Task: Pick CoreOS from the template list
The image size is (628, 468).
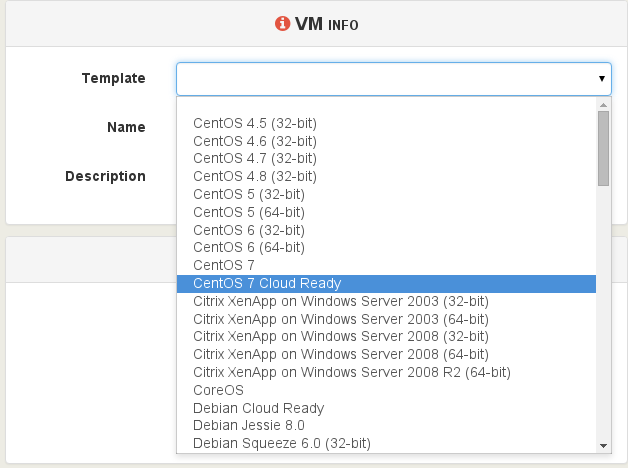Action: pyautogui.click(x=386, y=390)
